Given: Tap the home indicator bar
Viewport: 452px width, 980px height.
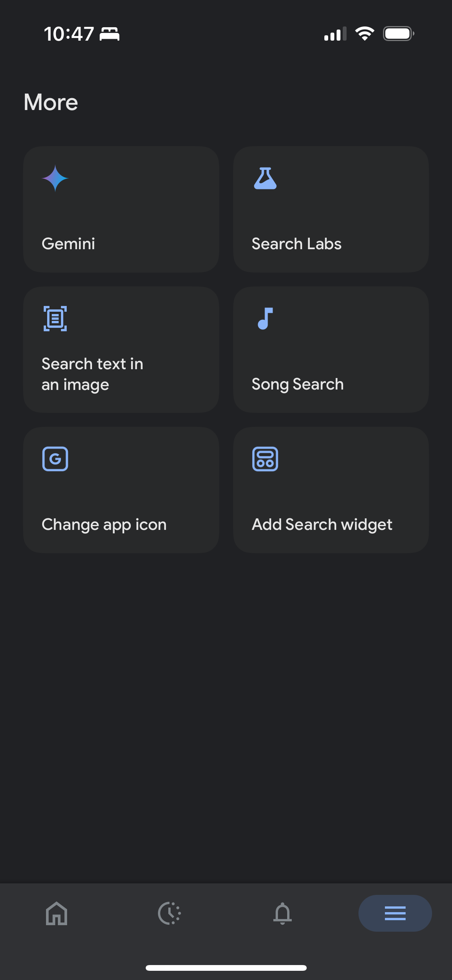Looking at the screenshot, I should (x=226, y=968).
